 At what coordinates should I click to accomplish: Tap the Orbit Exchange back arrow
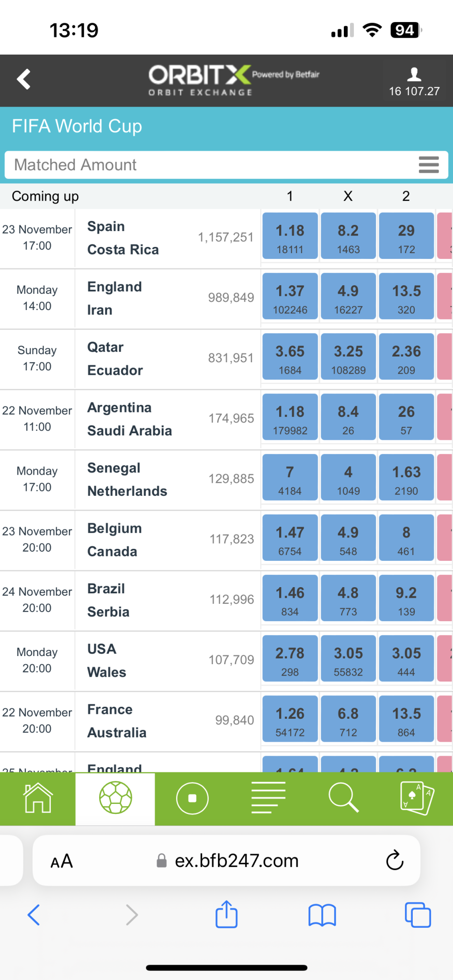24,79
